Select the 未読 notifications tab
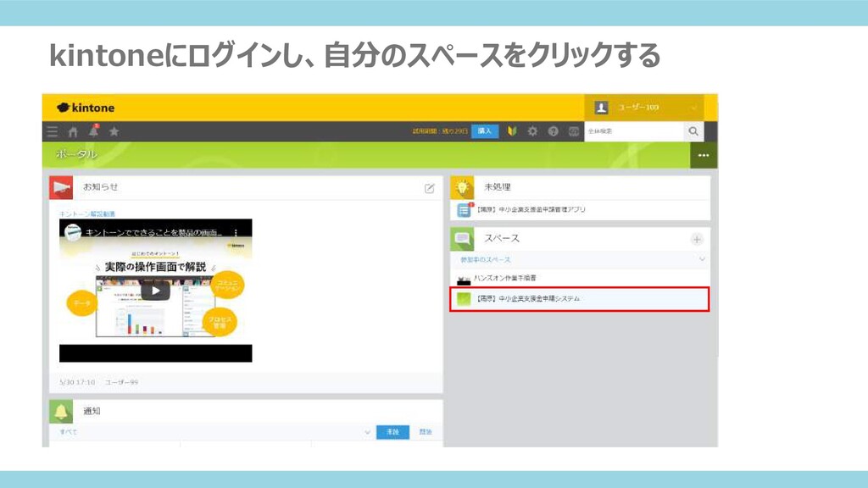Screen dimensions: 868x488 (x=392, y=431)
